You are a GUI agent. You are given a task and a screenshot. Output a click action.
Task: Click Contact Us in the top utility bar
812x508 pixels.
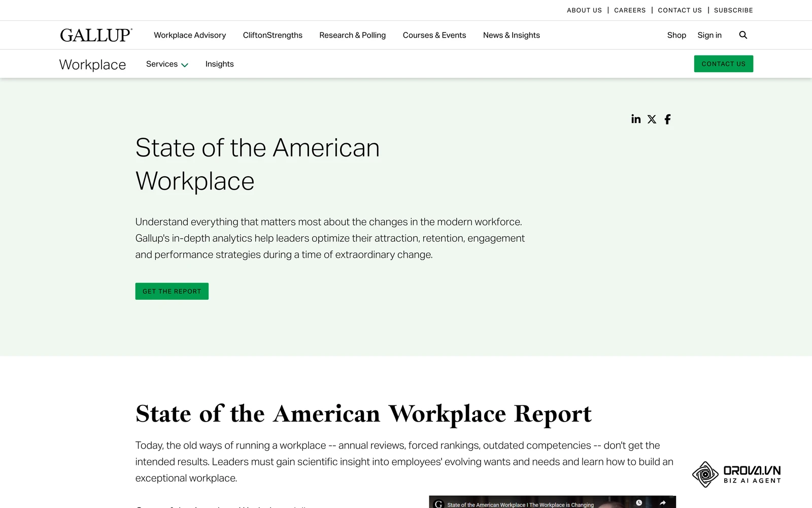coord(680,10)
